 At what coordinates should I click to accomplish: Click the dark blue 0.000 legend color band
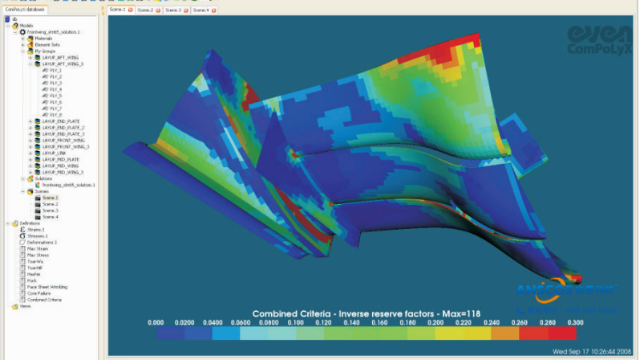(170, 333)
